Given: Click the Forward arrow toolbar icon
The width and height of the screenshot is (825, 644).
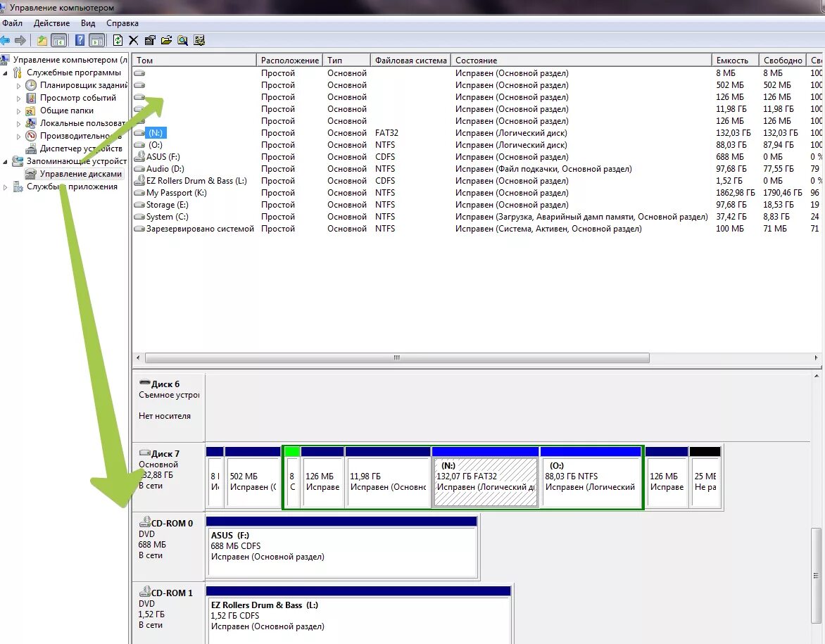Looking at the screenshot, I should 20,40.
